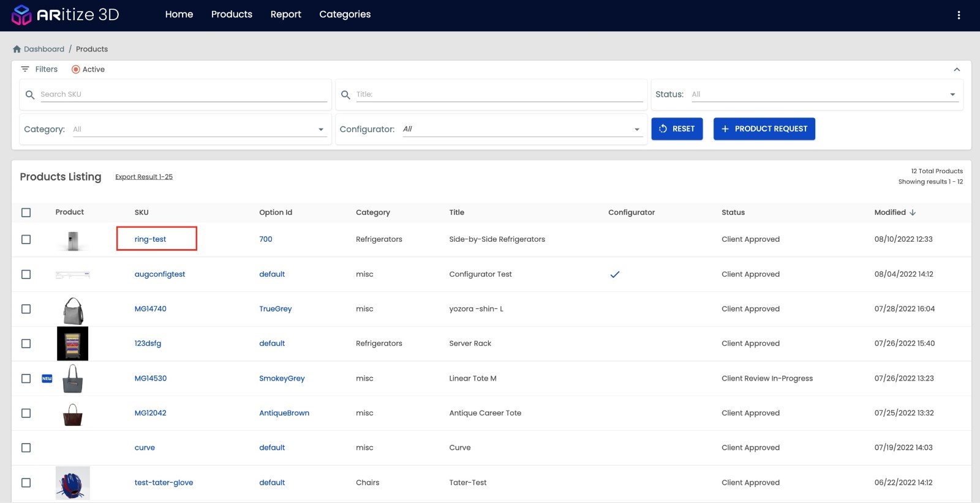Open the grey handbag thumbnail MG14740
The image size is (980, 503).
(73, 310)
